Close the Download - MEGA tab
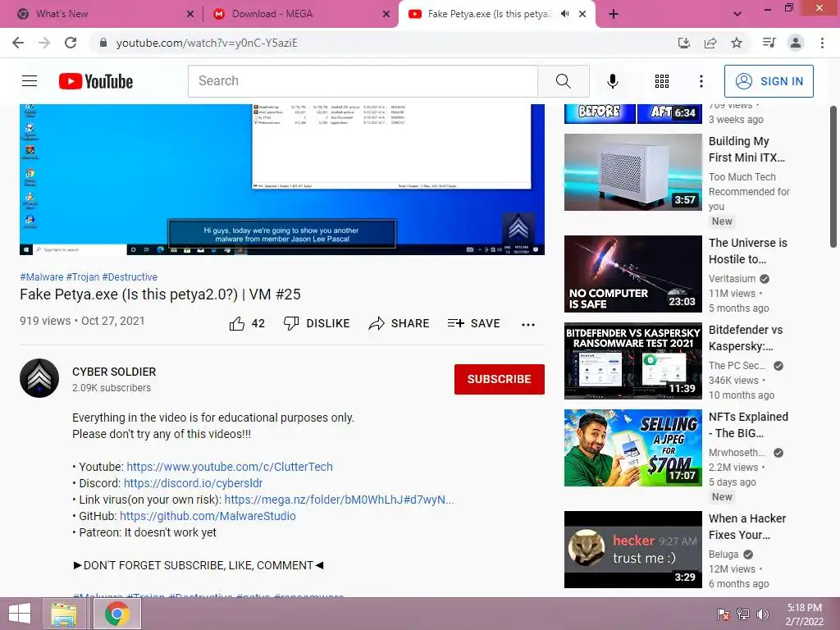Image resolution: width=840 pixels, height=630 pixels. coord(386,14)
